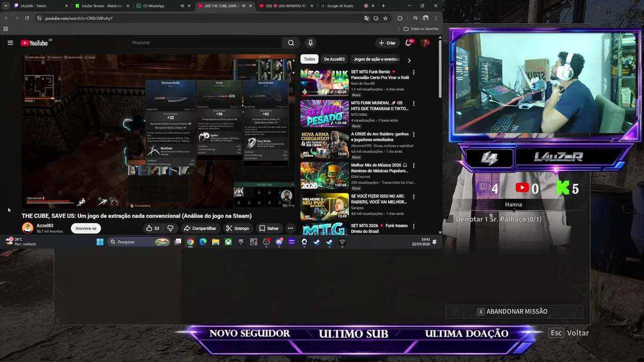Screen dimensions: 644x362
Task: Click Esc Voltar in the game
Action: click(570, 333)
